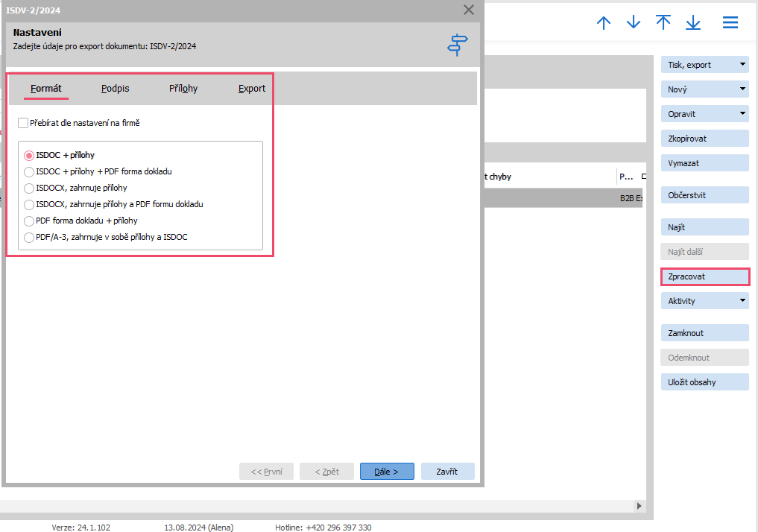This screenshot has height=532, width=758.
Task: Click the signpost wizard icon
Action: [458, 45]
